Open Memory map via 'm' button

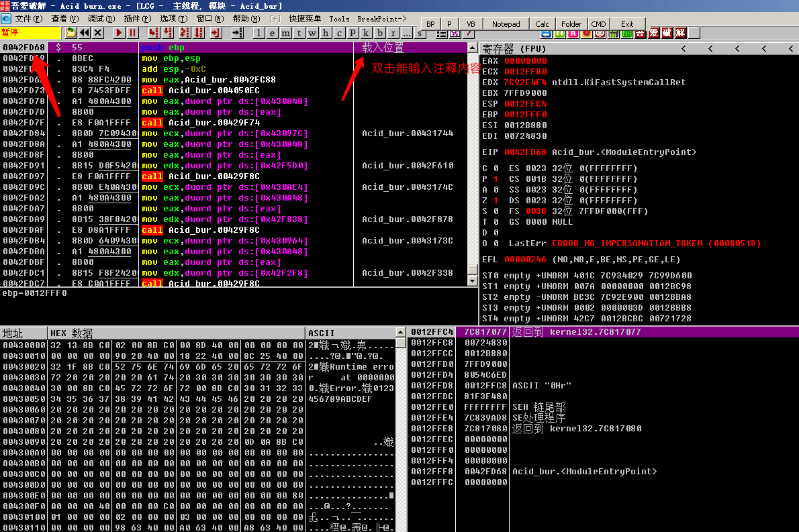[285, 33]
